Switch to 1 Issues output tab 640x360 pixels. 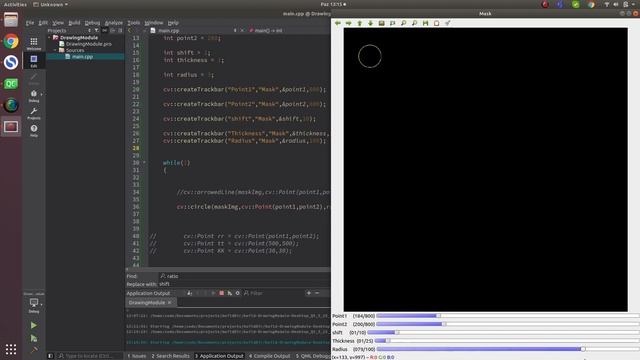coord(137,356)
